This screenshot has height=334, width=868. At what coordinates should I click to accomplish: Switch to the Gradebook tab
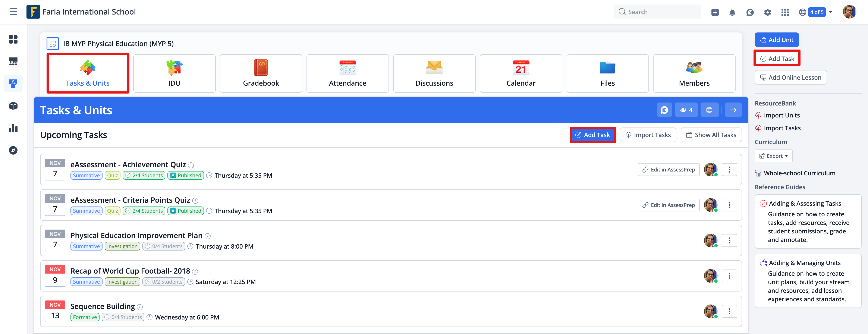[261, 73]
